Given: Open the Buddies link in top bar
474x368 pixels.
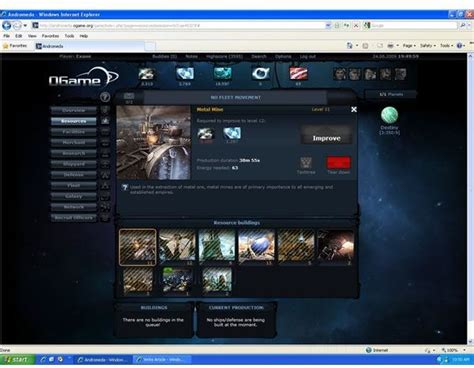Looking at the screenshot, I should (164, 57).
